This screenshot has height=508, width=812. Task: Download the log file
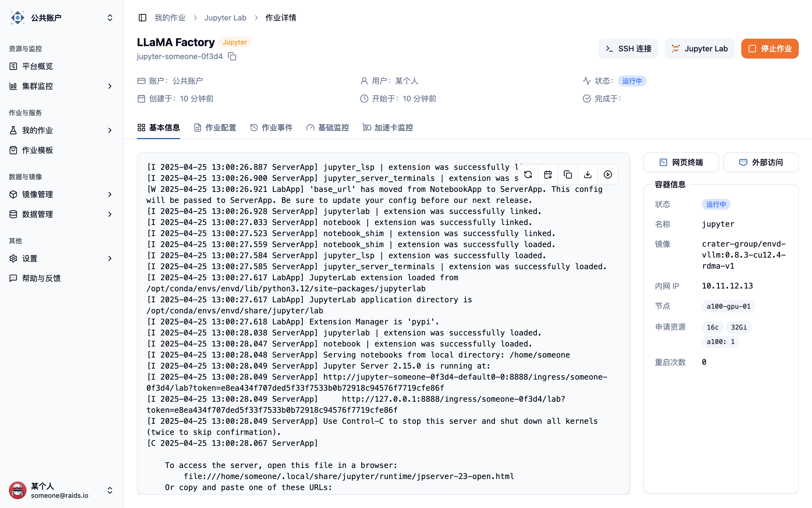587,174
